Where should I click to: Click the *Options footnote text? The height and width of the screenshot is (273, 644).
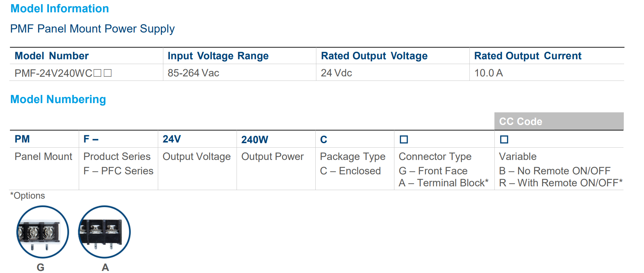point(28,196)
